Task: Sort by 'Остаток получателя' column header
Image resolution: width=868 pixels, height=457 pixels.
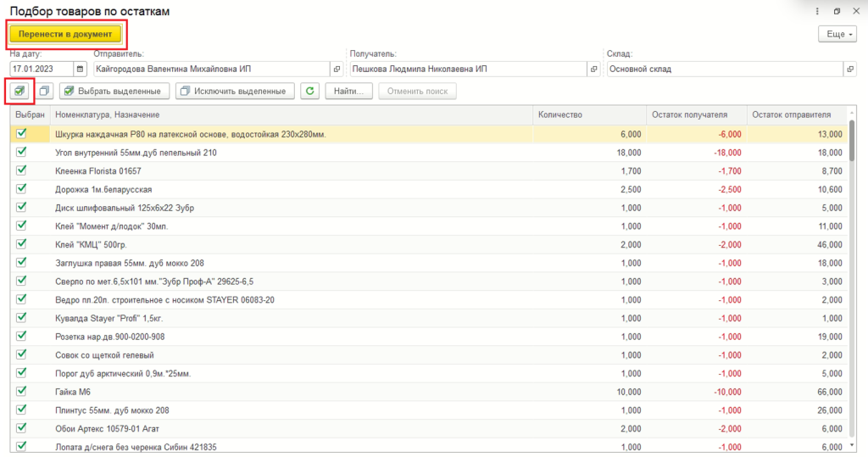Action: coord(697,114)
